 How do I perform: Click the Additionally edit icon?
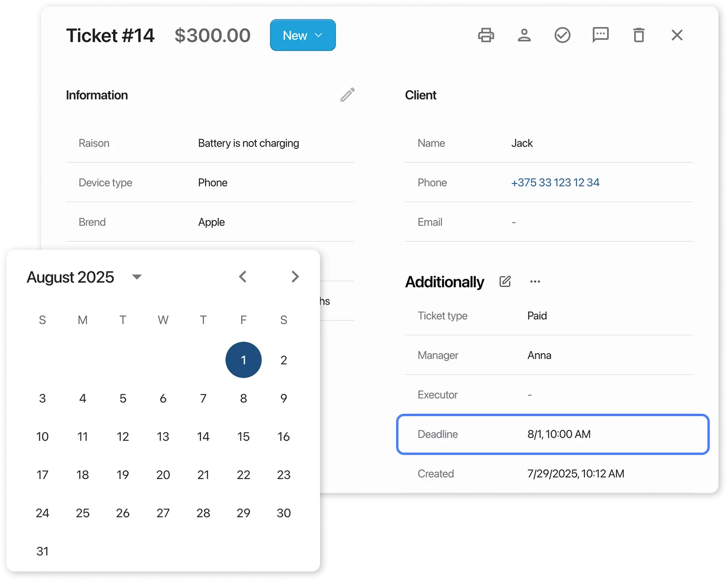(x=505, y=282)
